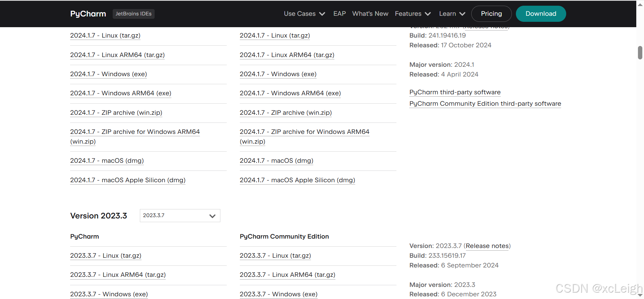Click the teal Download button
The height and width of the screenshot is (299, 644).
click(x=541, y=14)
